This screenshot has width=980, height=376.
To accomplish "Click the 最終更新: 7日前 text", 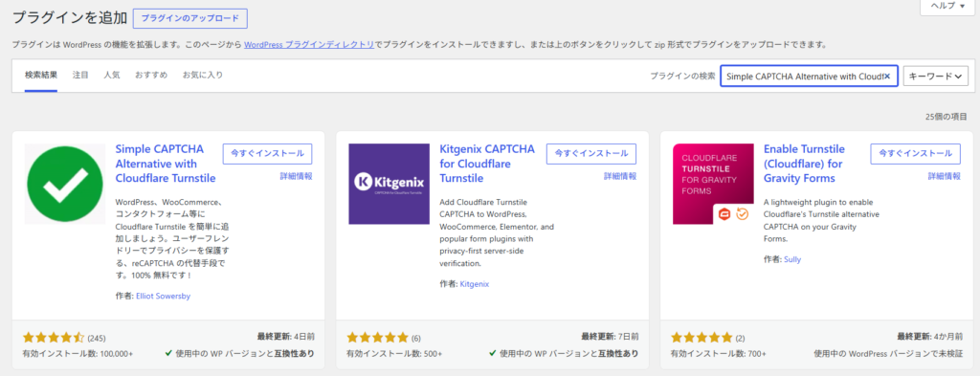I will pyautogui.click(x=610, y=337).
